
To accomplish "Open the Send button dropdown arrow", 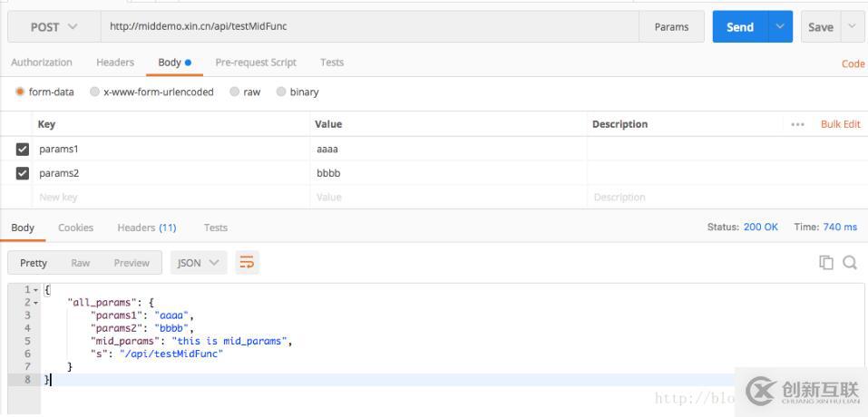I will click(x=779, y=26).
